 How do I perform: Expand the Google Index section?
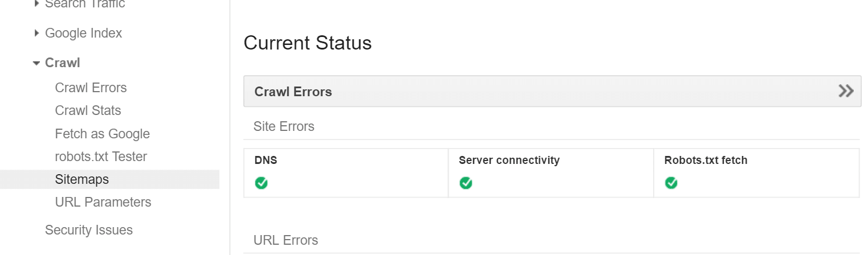(x=37, y=34)
